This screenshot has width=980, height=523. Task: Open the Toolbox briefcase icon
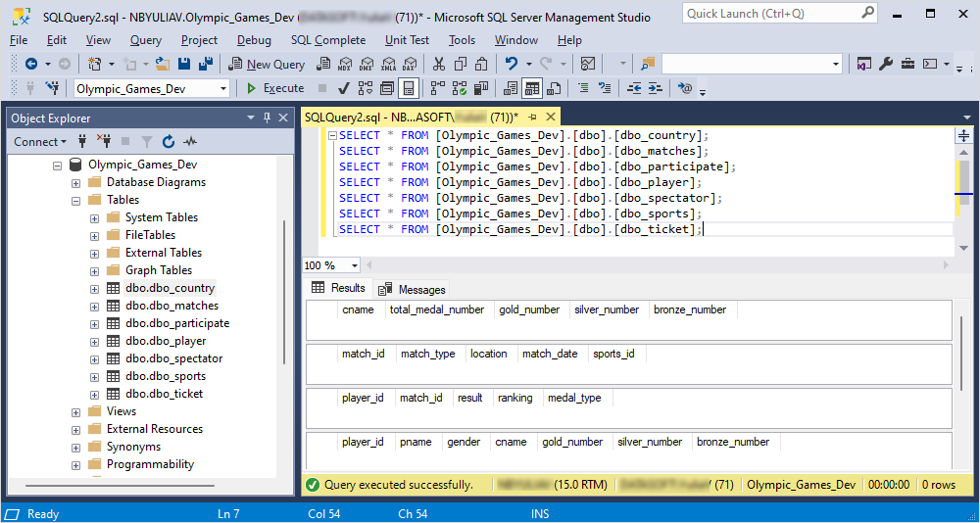pyautogui.click(x=907, y=64)
